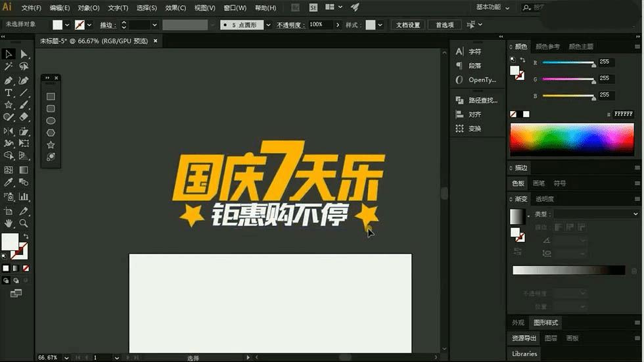Activate the Eyedropper tool

coord(9,183)
